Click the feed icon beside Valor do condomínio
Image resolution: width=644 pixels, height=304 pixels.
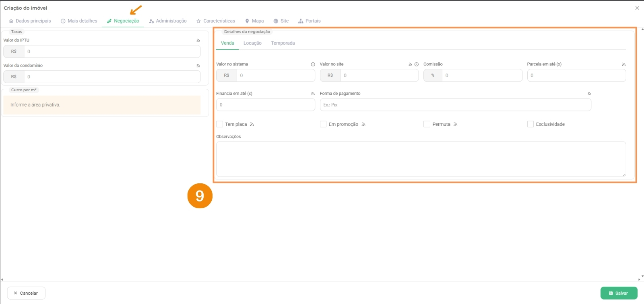point(198,66)
